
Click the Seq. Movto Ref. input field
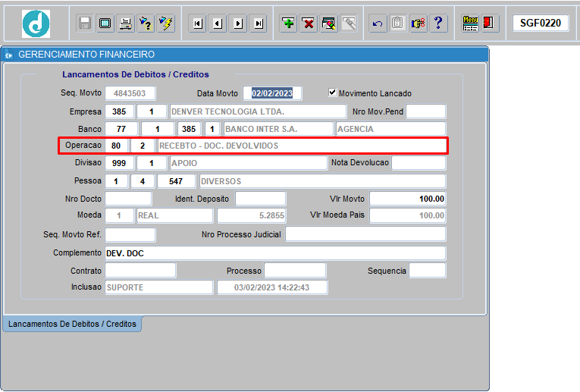click(x=130, y=234)
